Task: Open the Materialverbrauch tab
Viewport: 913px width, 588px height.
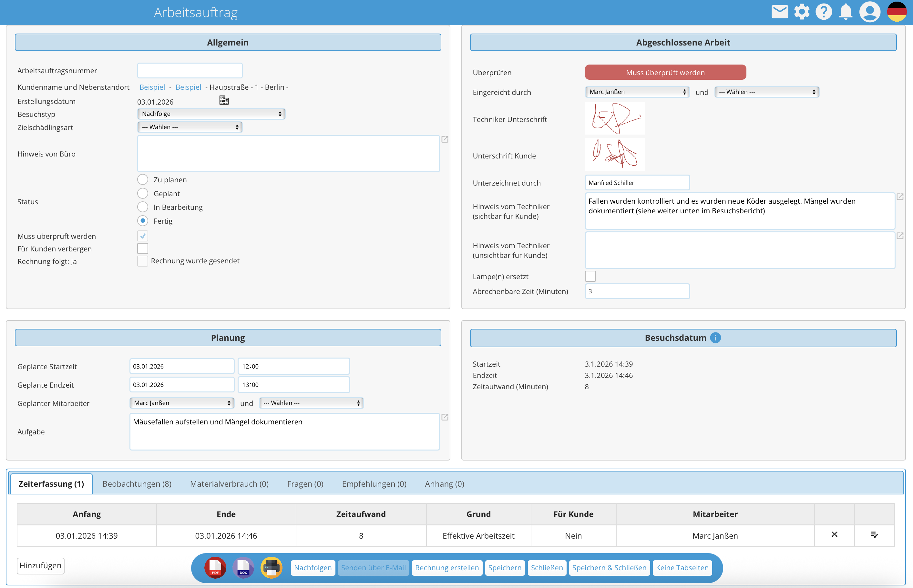Action: (x=229, y=483)
